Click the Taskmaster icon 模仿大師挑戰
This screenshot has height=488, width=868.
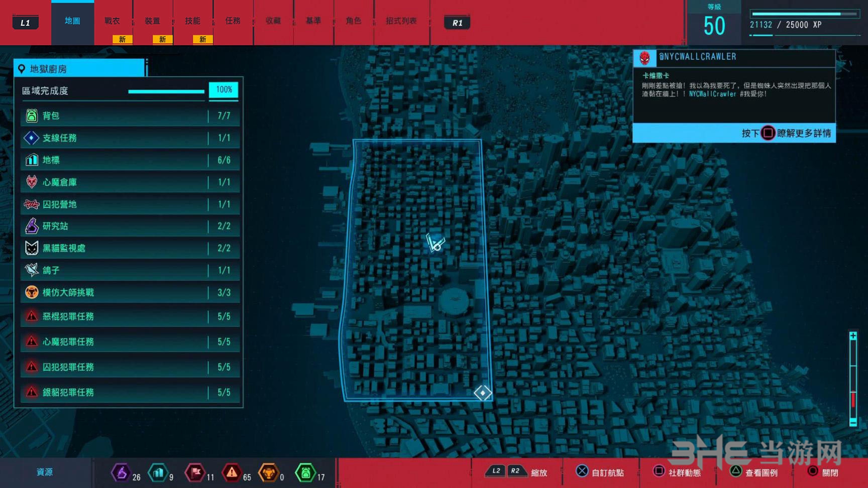point(31,292)
